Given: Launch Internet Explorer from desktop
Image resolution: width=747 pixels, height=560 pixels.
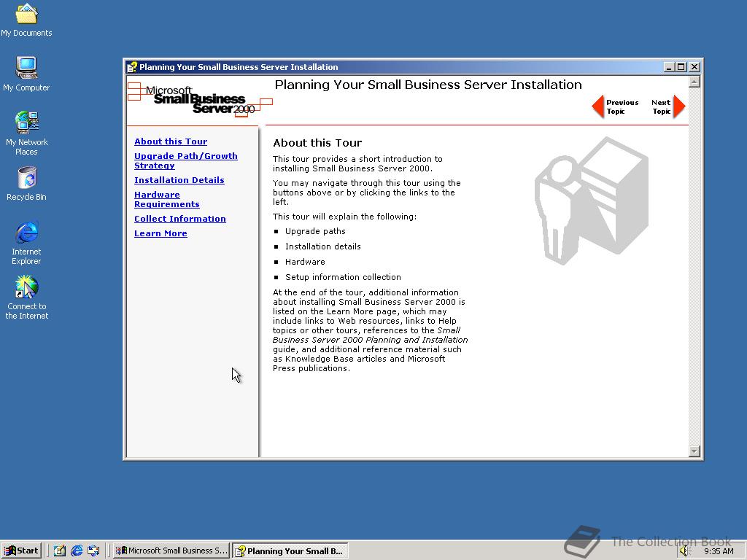Looking at the screenshot, I should tap(26, 243).
